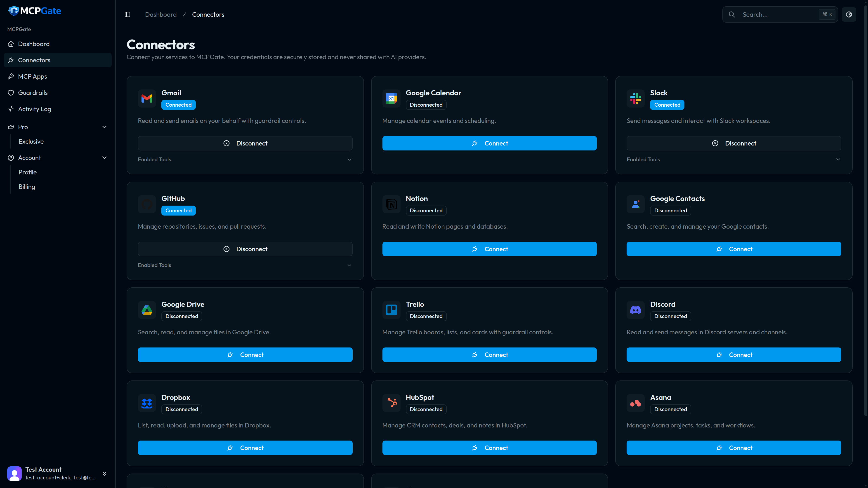The width and height of the screenshot is (868, 488).
Task: Select the GitHub icon
Action: click(147, 204)
